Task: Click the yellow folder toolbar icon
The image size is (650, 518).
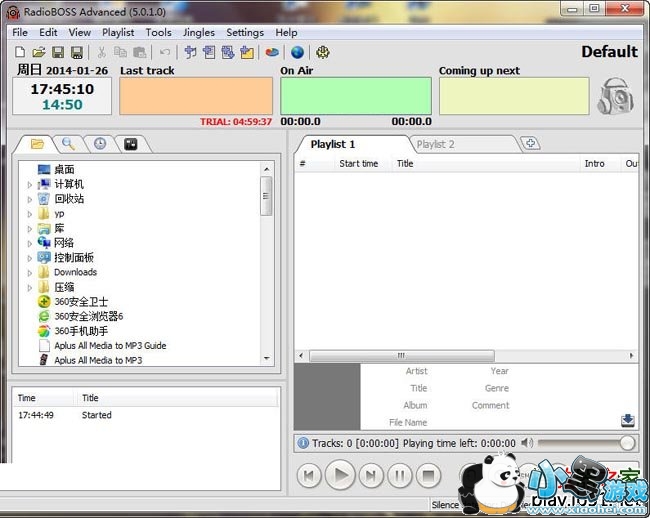Action: tap(247, 52)
